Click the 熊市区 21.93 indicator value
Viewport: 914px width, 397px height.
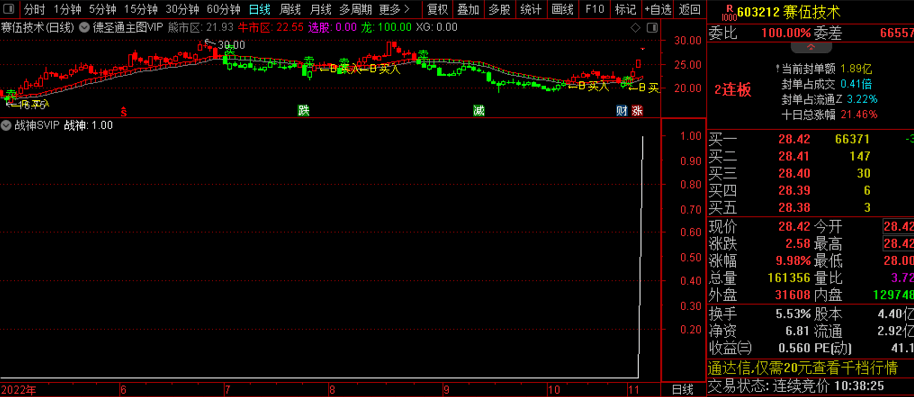201,27
